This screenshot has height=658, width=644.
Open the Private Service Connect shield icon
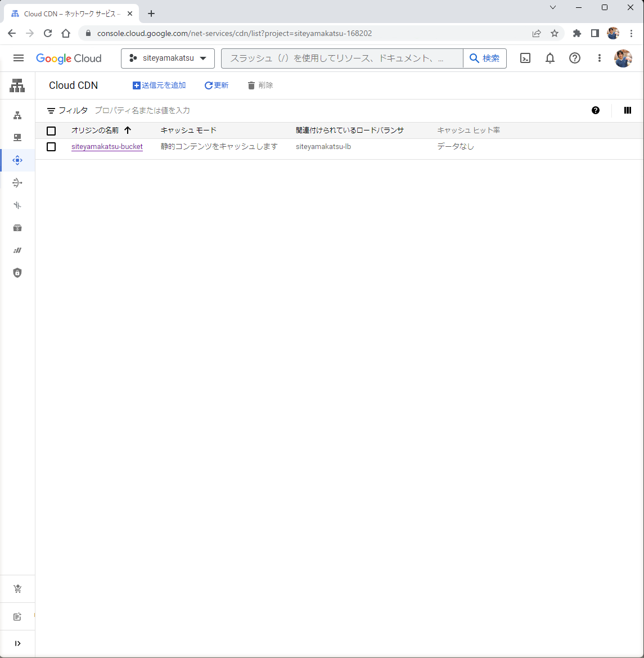click(x=17, y=273)
